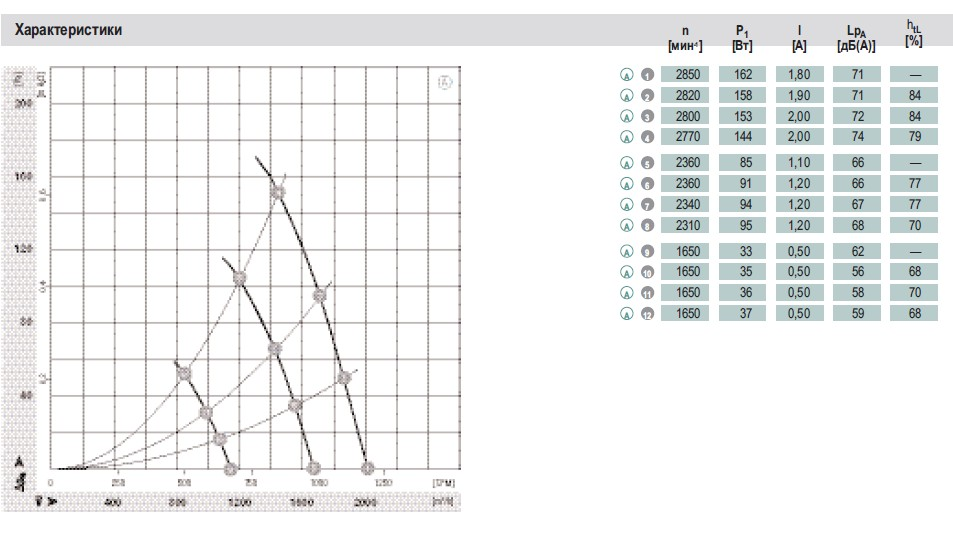Select the 56 noise level cell
The height and width of the screenshot is (534, 953).
click(856, 272)
